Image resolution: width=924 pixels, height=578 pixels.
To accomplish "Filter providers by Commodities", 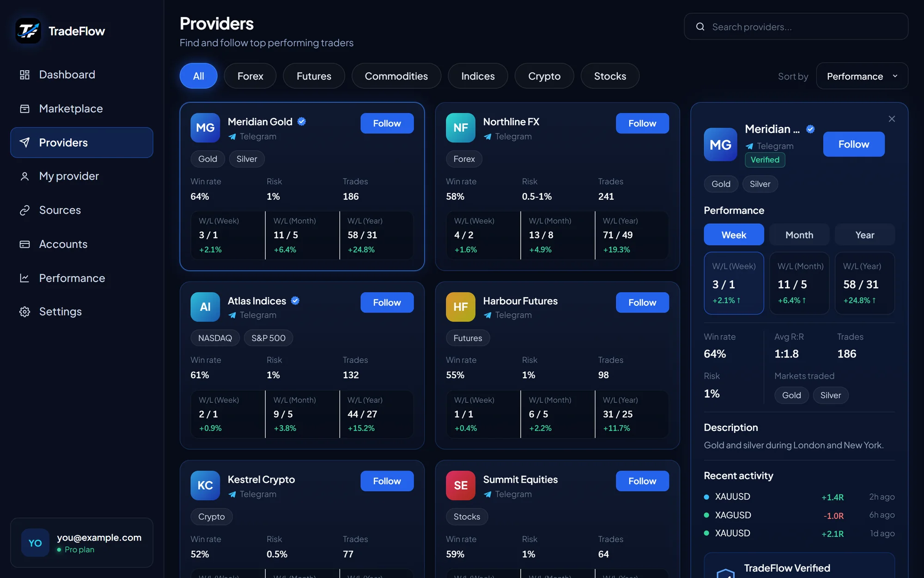I will [396, 76].
